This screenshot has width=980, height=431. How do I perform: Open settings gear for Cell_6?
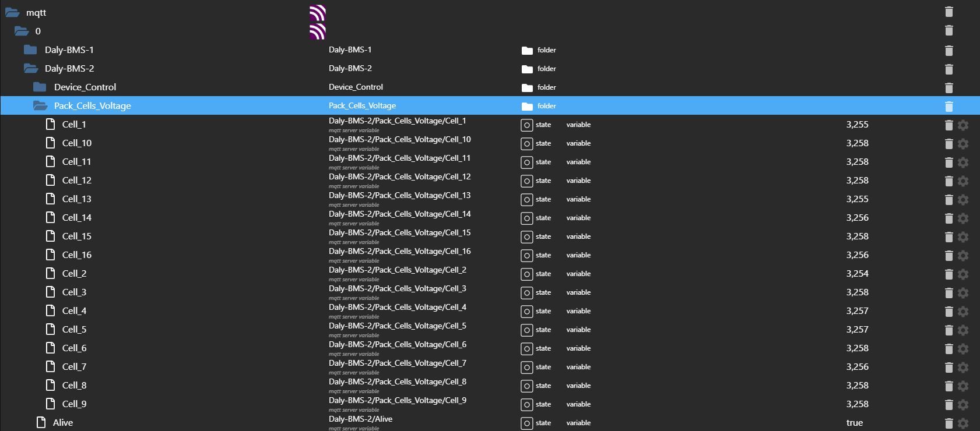tap(963, 349)
